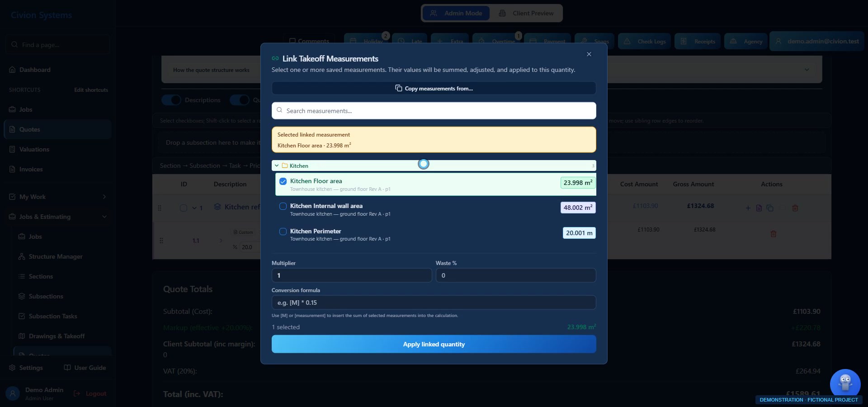This screenshot has height=407, width=868.
Task: Open the User Guide
Action: (85, 368)
